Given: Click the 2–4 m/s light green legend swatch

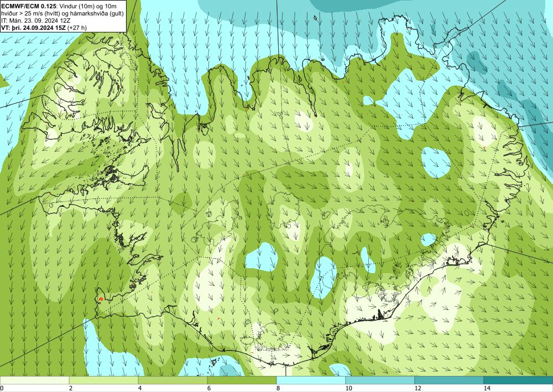Looking at the screenshot, I should 104,380.
